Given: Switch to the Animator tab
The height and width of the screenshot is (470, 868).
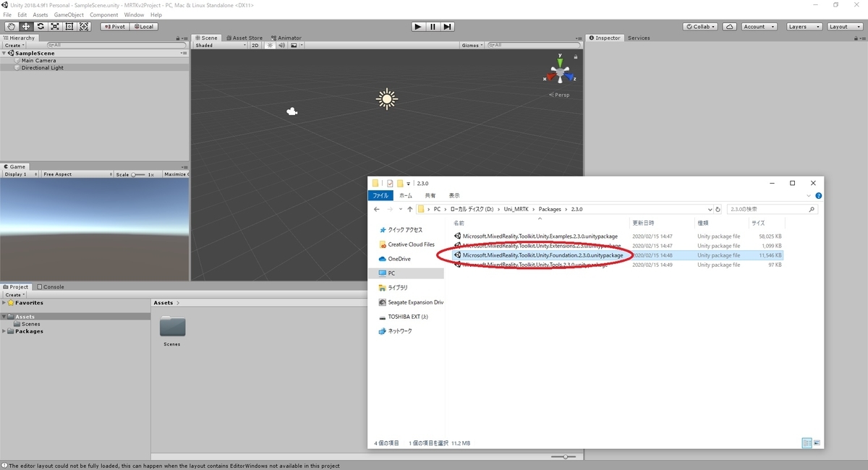Looking at the screenshot, I should pyautogui.click(x=286, y=38).
